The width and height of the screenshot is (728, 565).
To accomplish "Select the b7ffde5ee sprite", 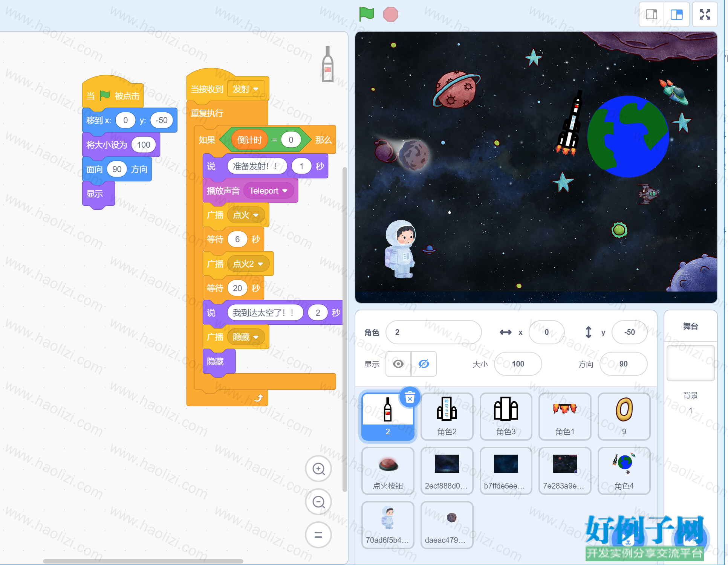I will (506, 471).
